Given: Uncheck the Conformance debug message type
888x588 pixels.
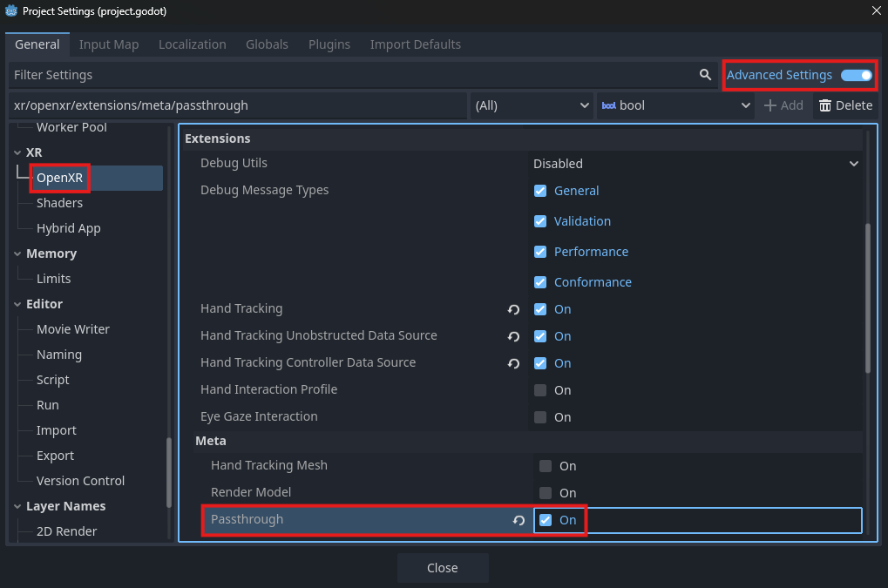Looking at the screenshot, I should click(540, 282).
